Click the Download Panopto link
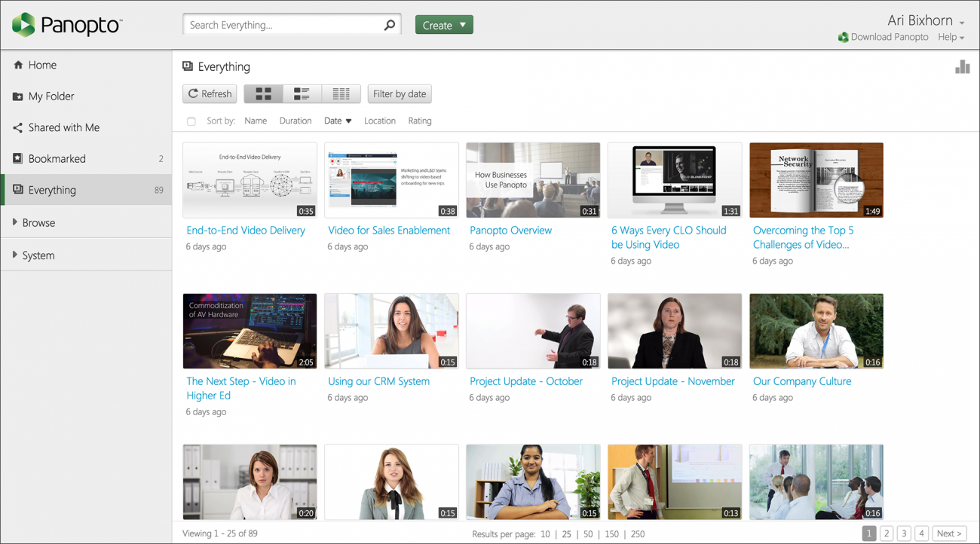 click(x=890, y=37)
